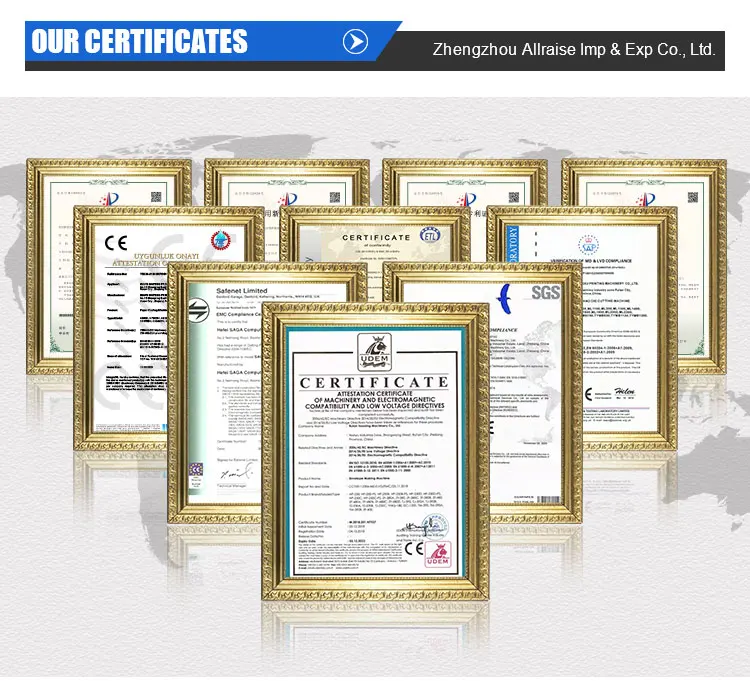Open the Safenet Limited certificate frame
The height and width of the screenshot is (681, 750).
(215, 392)
